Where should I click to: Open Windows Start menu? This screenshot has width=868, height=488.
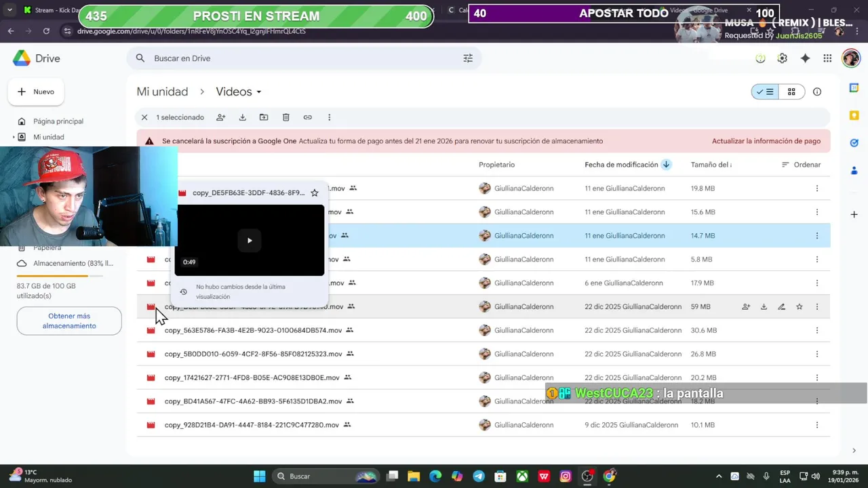point(260,476)
